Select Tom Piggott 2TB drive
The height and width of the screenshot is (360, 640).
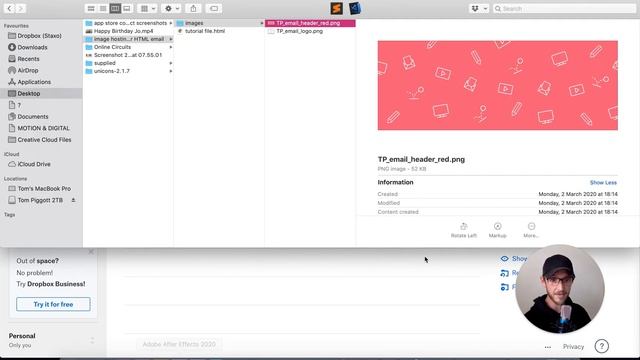40,200
